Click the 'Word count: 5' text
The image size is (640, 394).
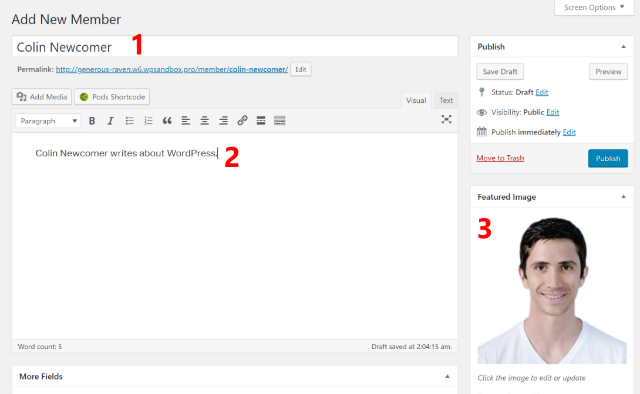coord(40,347)
